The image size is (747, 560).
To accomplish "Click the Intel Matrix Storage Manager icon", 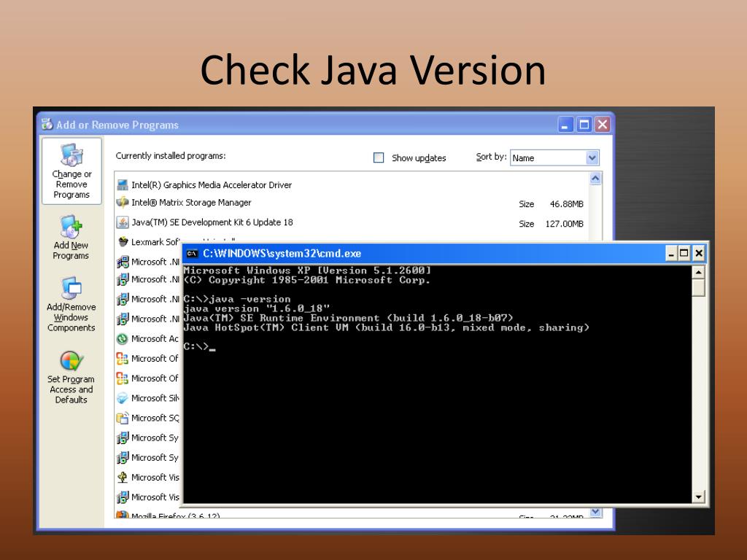I will click(x=123, y=203).
